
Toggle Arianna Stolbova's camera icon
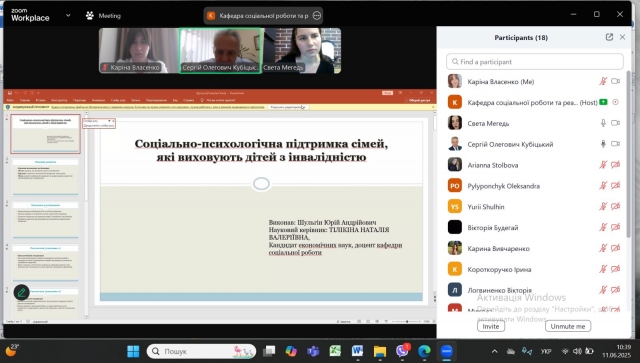tap(616, 165)
